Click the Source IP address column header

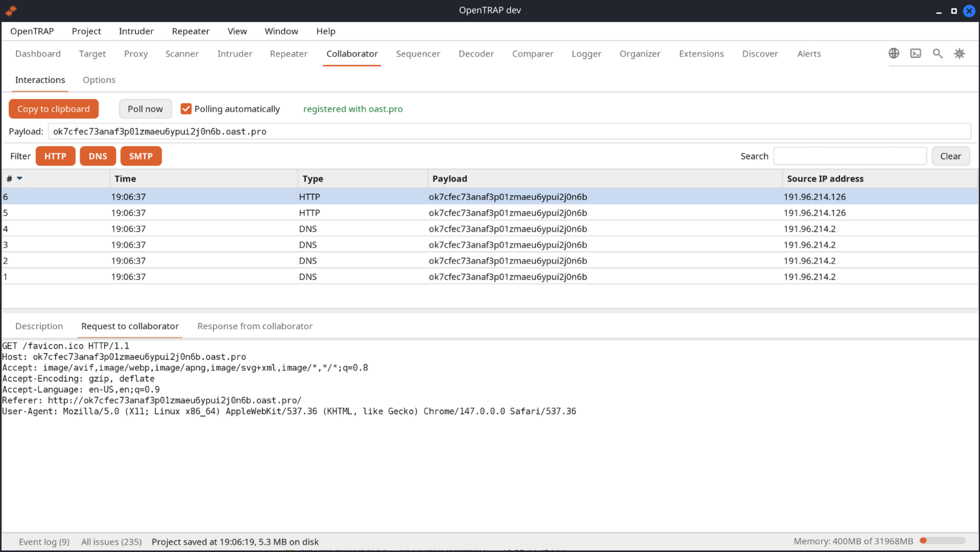tap(879, 178)
